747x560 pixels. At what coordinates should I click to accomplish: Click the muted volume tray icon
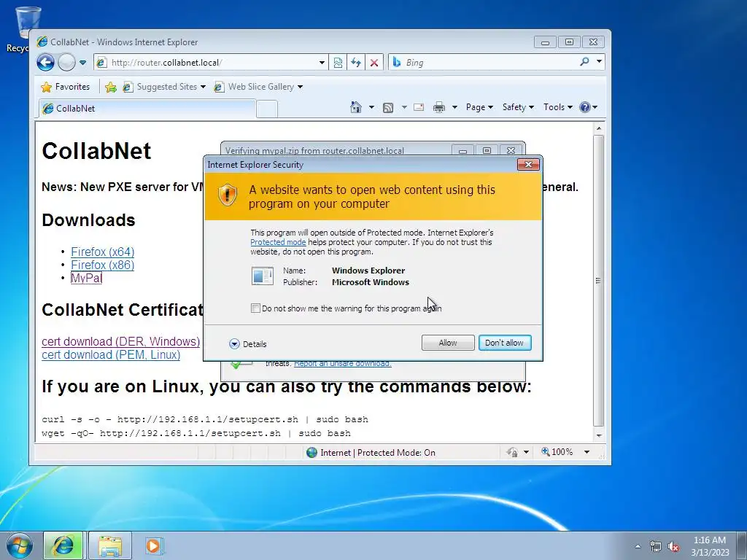click(x=673, y=546)
